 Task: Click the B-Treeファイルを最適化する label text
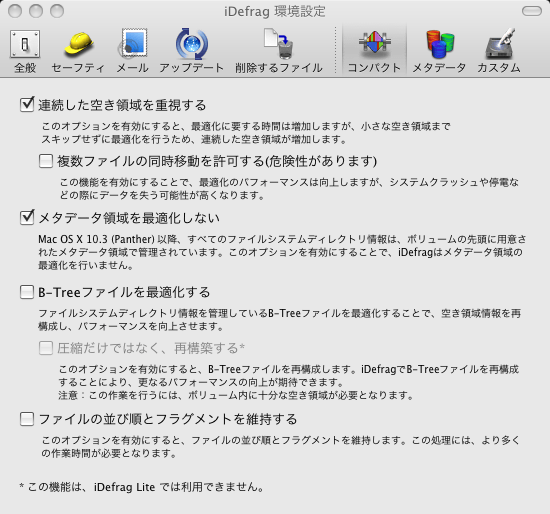coord(124,292)
